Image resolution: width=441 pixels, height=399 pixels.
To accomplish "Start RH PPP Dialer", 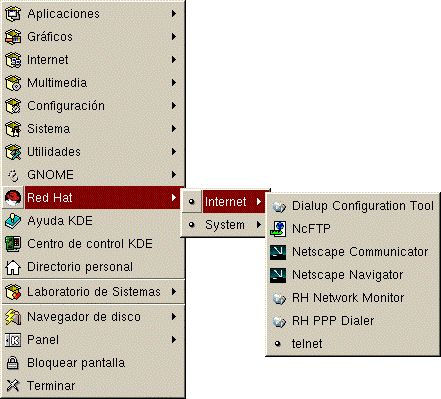I will [x=353, y=321].
